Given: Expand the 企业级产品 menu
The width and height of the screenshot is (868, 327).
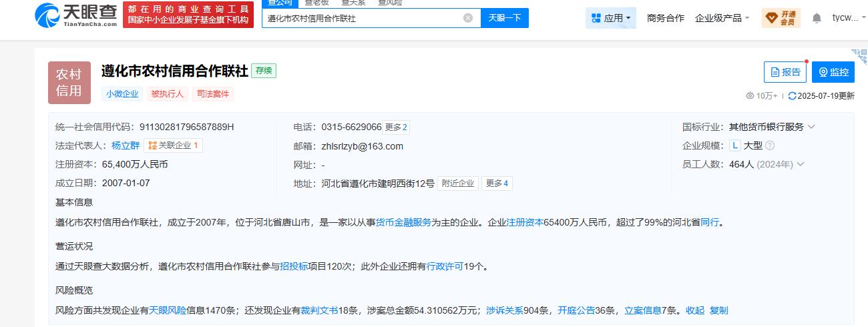Looking at the screenshot, I should (x=722, y=18).
